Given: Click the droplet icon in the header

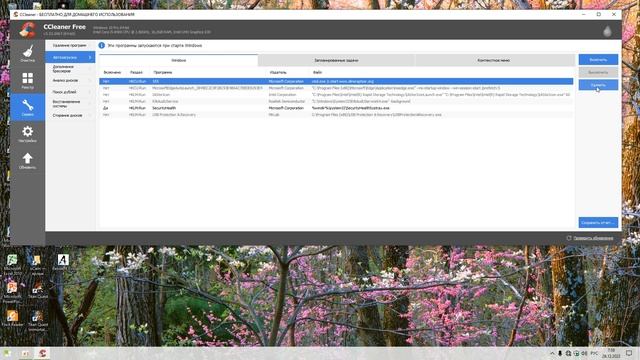Looking at the screenshot, I should [607, 31].
